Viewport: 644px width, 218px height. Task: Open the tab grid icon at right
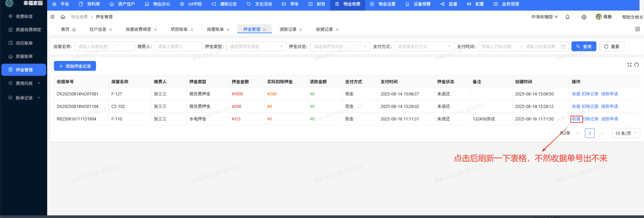tap(638, 29)
